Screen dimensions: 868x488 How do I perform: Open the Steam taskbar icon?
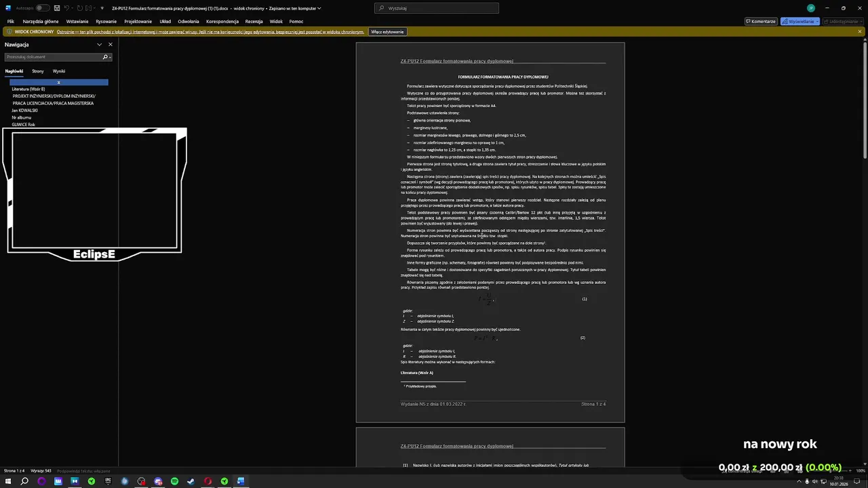coord(191,481)
